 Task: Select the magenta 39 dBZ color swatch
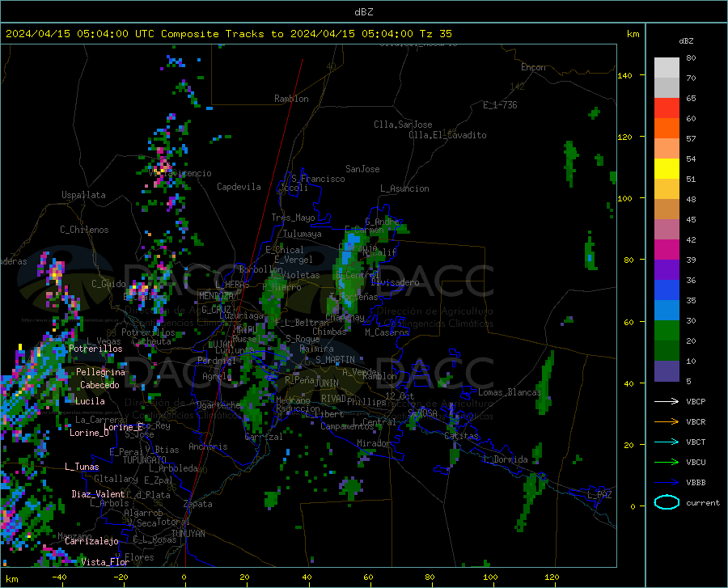point(667,250)
